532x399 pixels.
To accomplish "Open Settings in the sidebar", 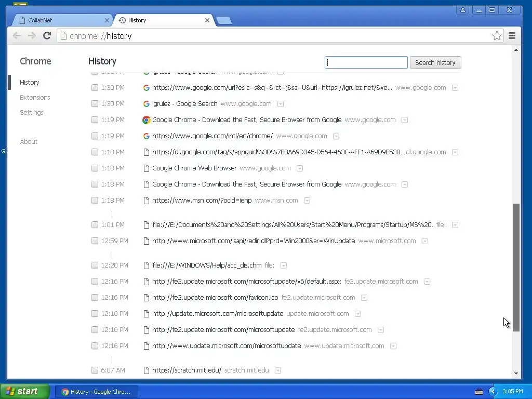I will coord(32,112).
